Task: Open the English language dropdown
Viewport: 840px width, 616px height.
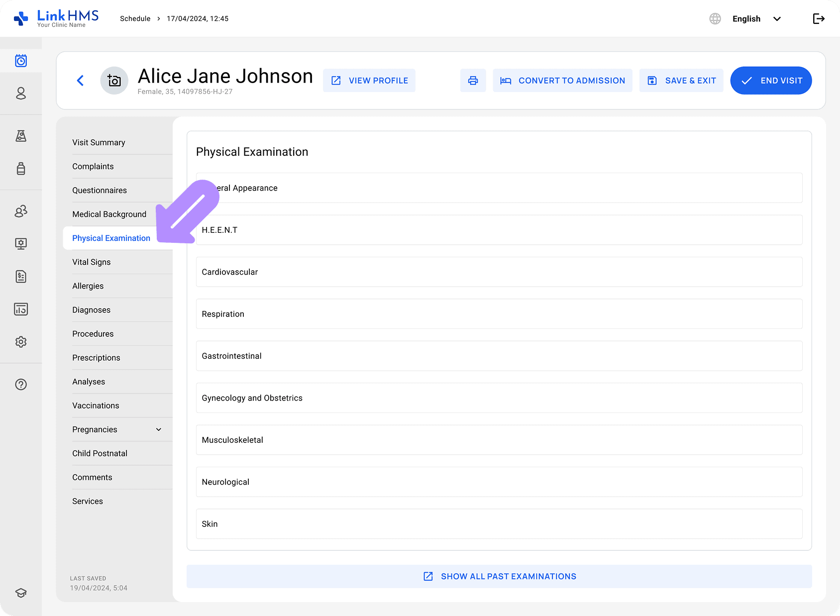Action: (x=755, y=19)
